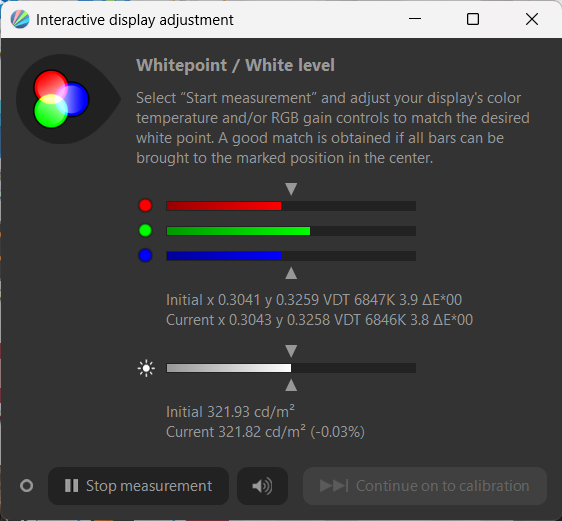Click the up arrow marker below blue bar
Viewport: 562px width, 521px height.
[291, 273]
